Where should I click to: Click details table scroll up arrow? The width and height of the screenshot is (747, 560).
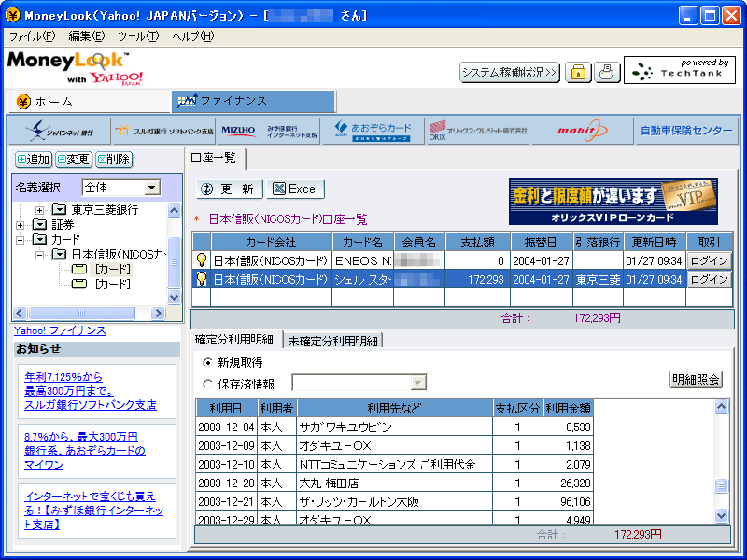point(721,407)
